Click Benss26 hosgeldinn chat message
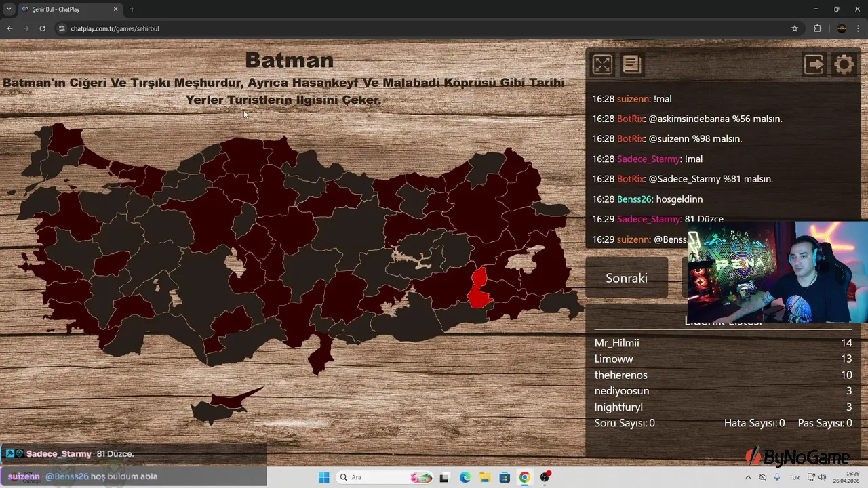Viewport: 868px width, 488px height. pos(647,199)
